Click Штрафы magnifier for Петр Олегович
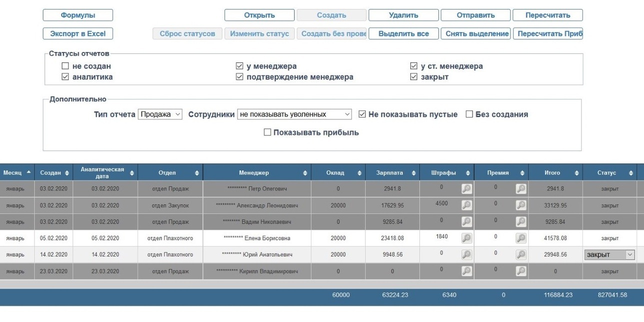Viewport: 644px width, 322px height. pos(466,188)
